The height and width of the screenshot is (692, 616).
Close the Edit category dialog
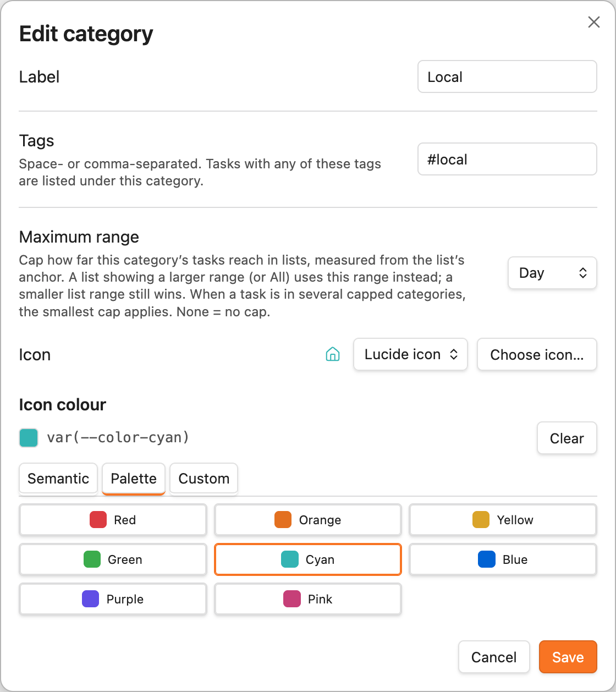[x=594, y=22]
